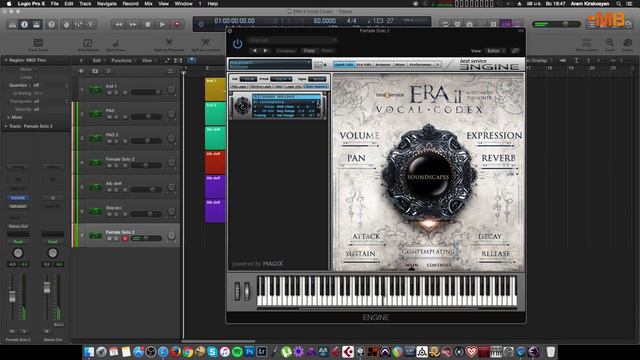Open Finder in the Dock
Viewport: 640px width, 360px height.
89,351
